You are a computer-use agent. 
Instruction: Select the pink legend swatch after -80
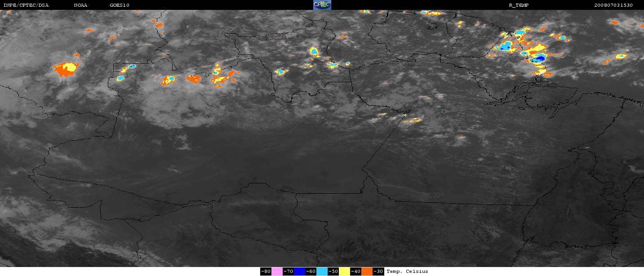point(277,272)
